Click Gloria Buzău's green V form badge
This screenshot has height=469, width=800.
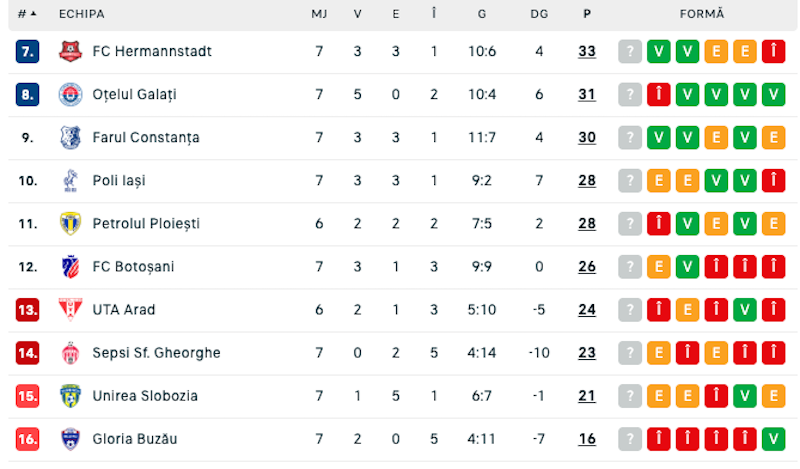coord(773,439)
